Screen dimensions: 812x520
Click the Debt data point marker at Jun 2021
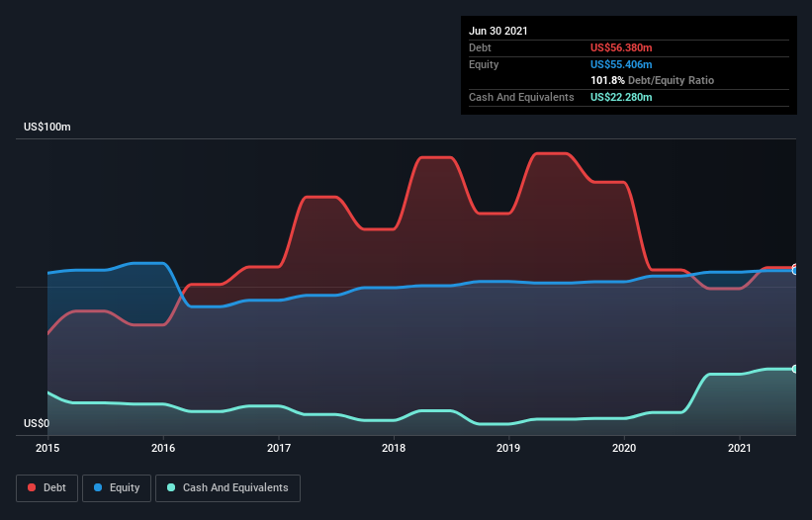pyautogui.click(x=795, y=268)
